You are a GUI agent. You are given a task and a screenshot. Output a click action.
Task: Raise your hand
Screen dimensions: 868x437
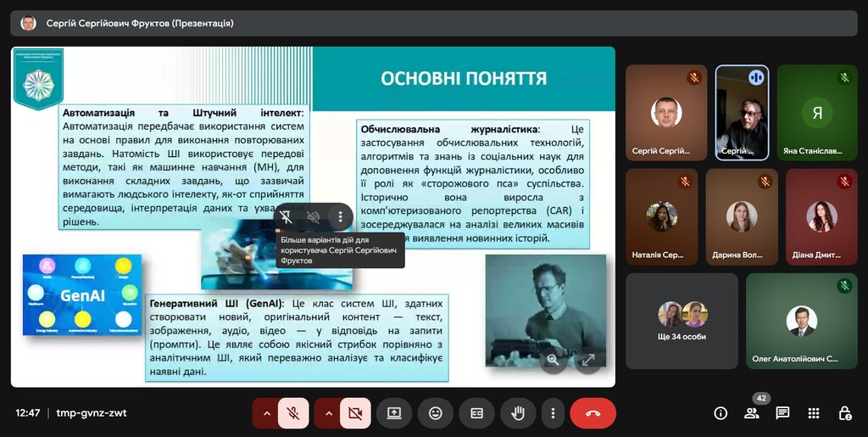click(517, 413)
